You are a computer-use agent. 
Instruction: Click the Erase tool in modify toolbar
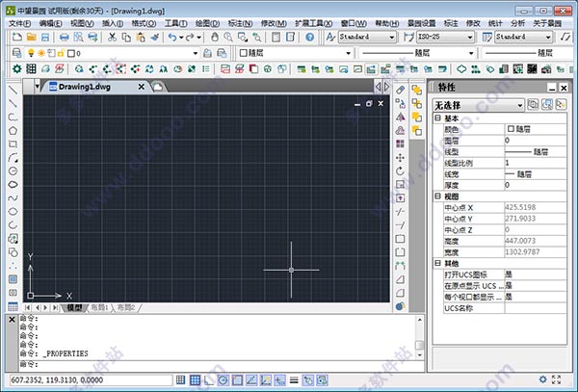click(x=401, y=90)
